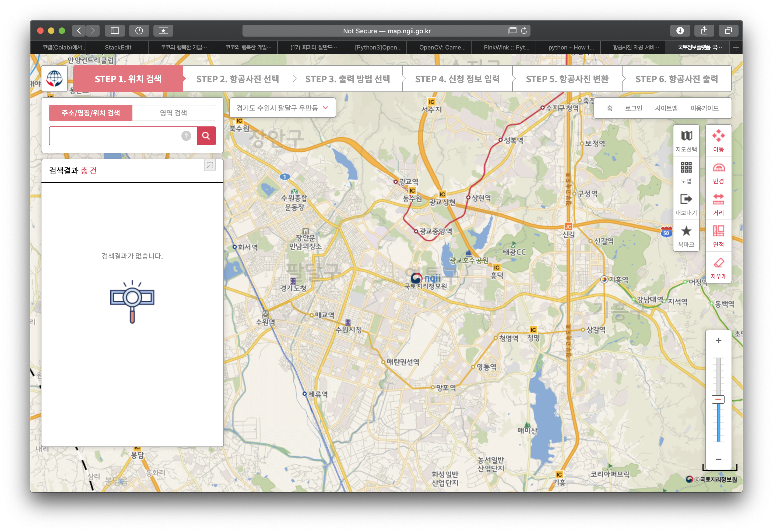
Task: Open the 지도선택 map selection tool
Action: (686, 140)
